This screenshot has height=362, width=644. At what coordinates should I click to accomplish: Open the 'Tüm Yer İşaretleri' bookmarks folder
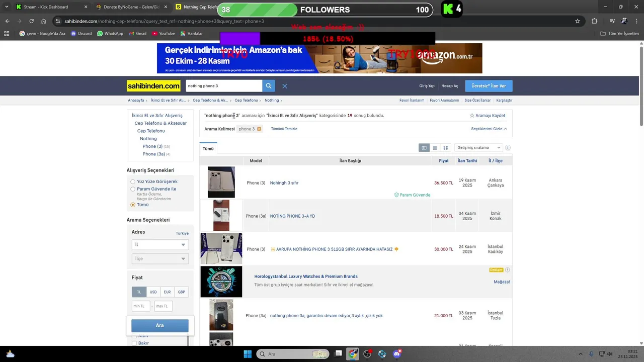620,34
